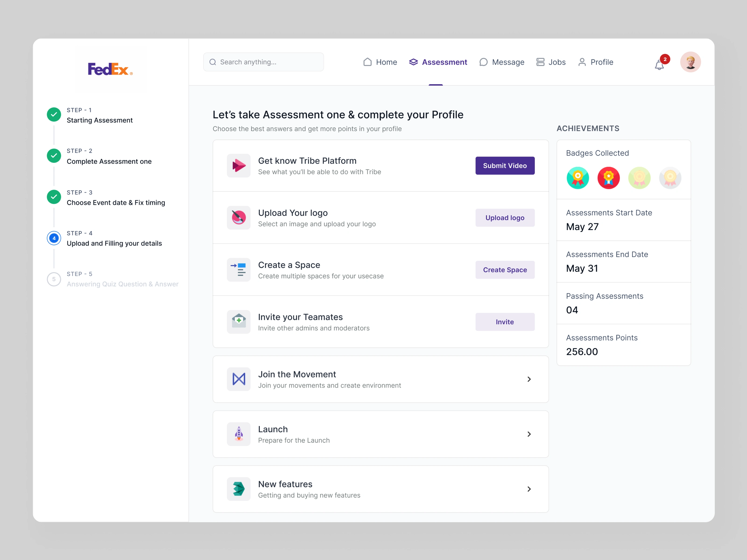Open the user avatar profile picture
747x560 pixels.
690,62
